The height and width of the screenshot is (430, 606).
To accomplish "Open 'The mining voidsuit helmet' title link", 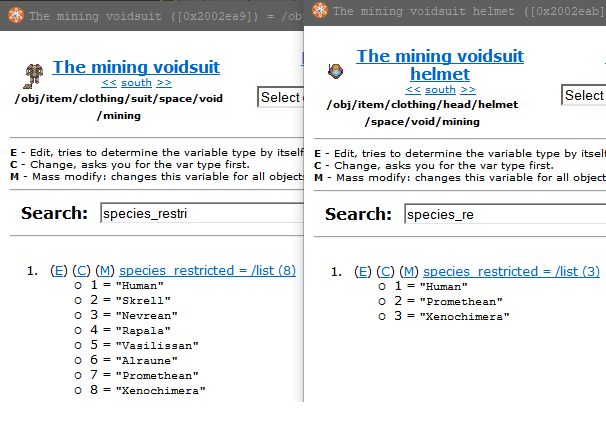I will pyautogui.click(x=440, y=65).
